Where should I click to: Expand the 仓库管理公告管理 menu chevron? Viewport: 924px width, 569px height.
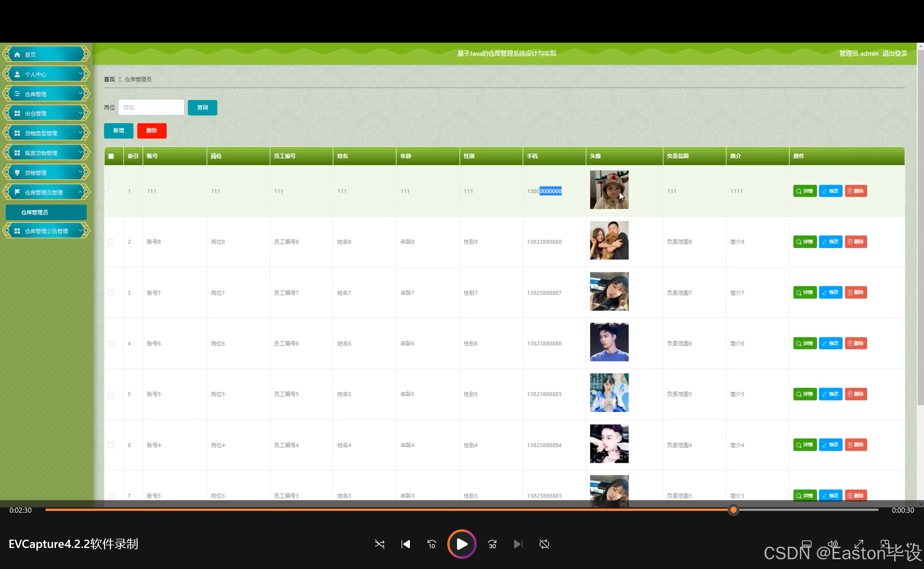coord(80,230)
